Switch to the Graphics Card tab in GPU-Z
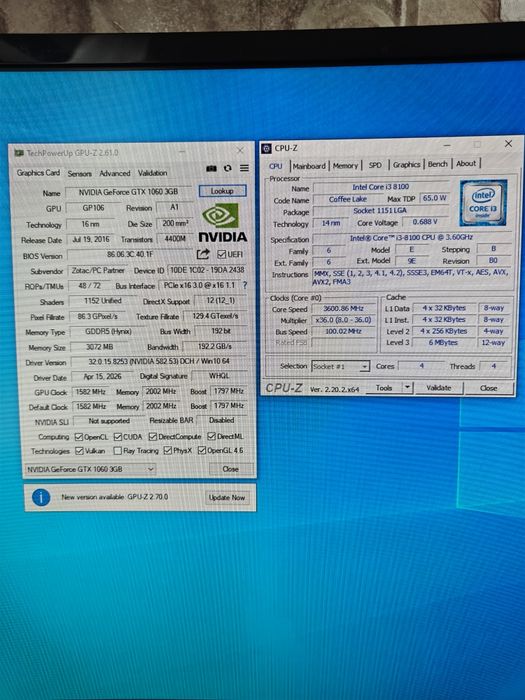525x700 pixels. (x=38, y=173)
